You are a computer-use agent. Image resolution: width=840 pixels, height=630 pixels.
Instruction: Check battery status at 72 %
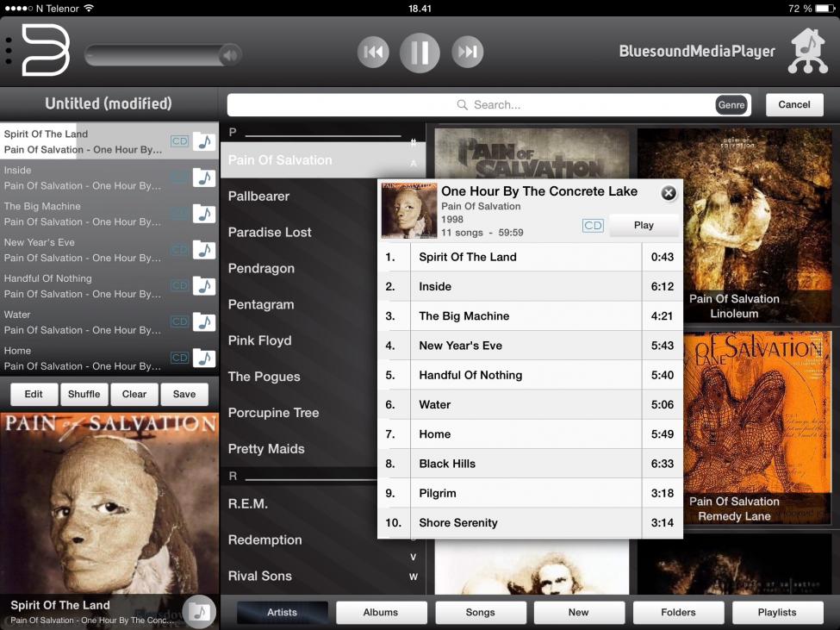(811, 9)
